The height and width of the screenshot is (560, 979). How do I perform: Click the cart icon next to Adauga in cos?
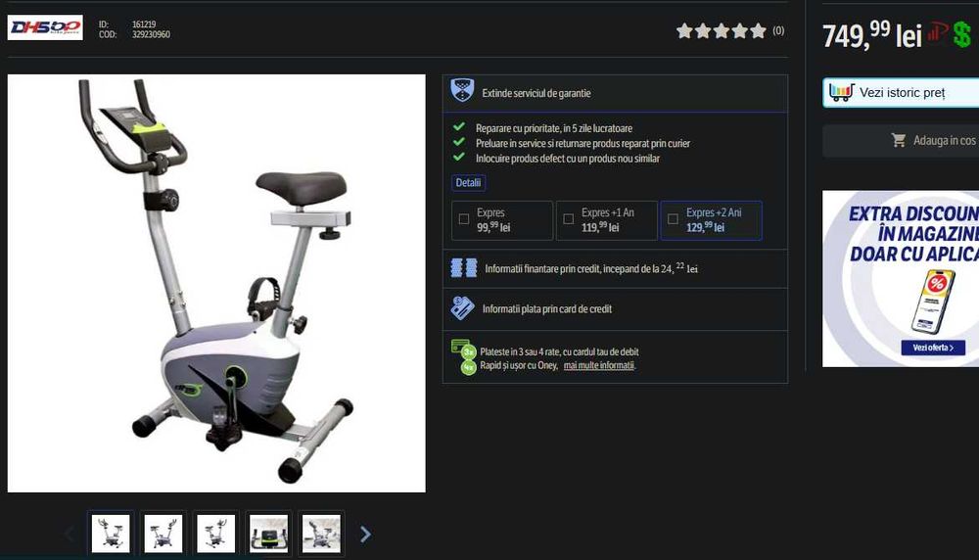click(x=899, y=140)
